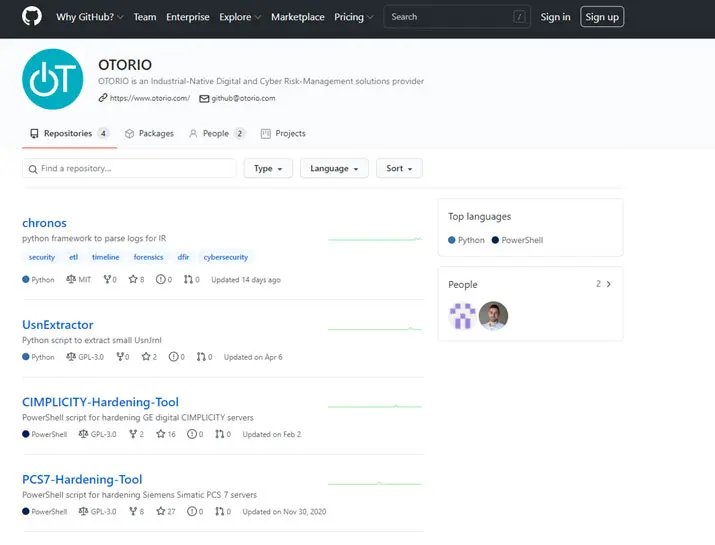Open the Language filter dropdown
This screenshot has height=545, width=715.
coord(334,168)
